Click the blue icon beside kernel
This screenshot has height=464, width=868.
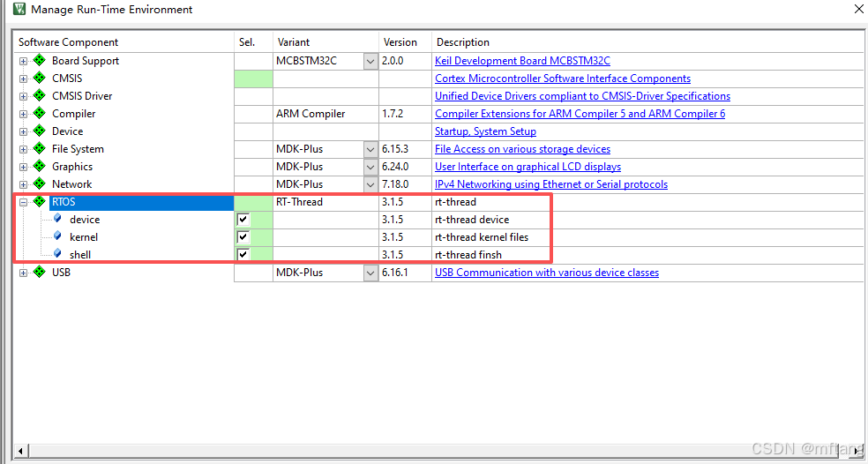click(x=57, y=236)
